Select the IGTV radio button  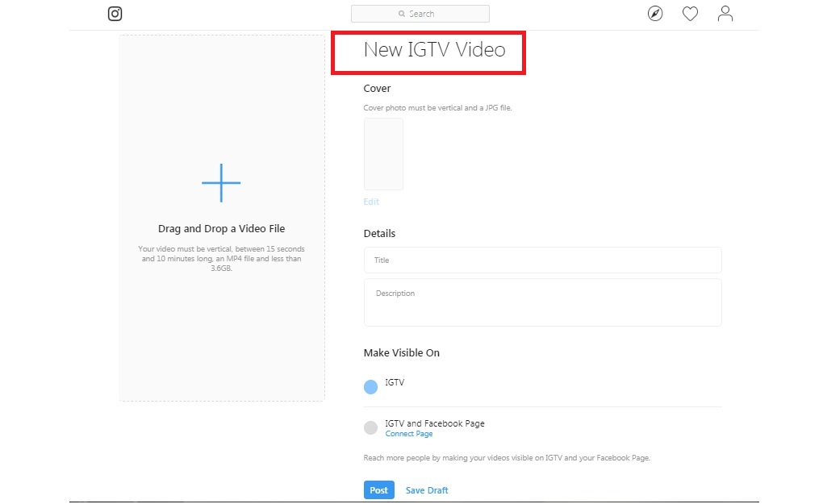click(370, 387)
